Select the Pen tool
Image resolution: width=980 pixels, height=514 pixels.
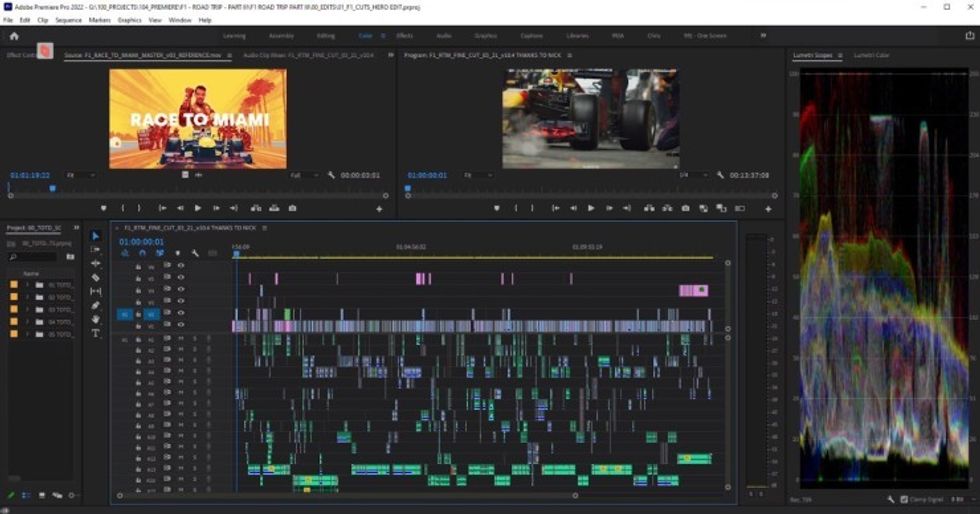pos(95,305)
